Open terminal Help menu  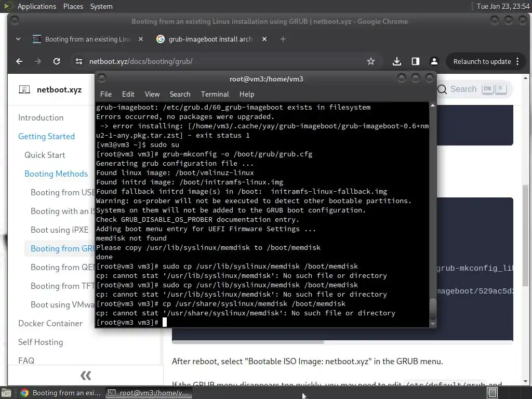pos(247,95)
